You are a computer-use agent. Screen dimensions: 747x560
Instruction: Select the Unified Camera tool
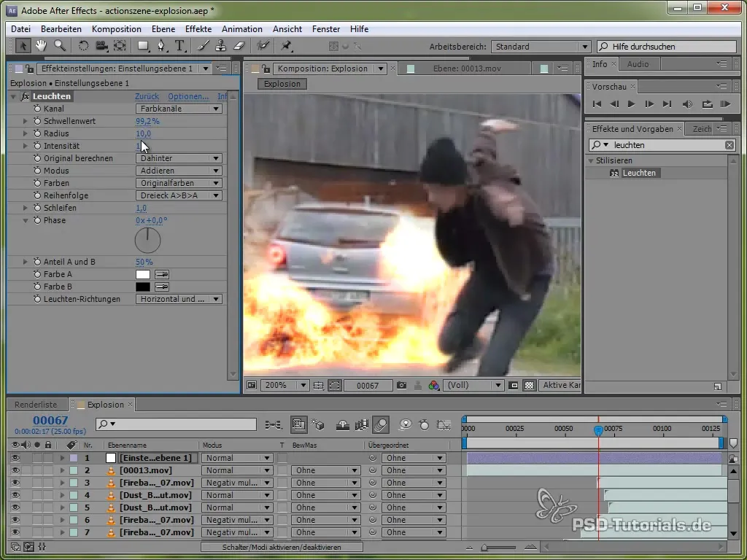point(101,46)
